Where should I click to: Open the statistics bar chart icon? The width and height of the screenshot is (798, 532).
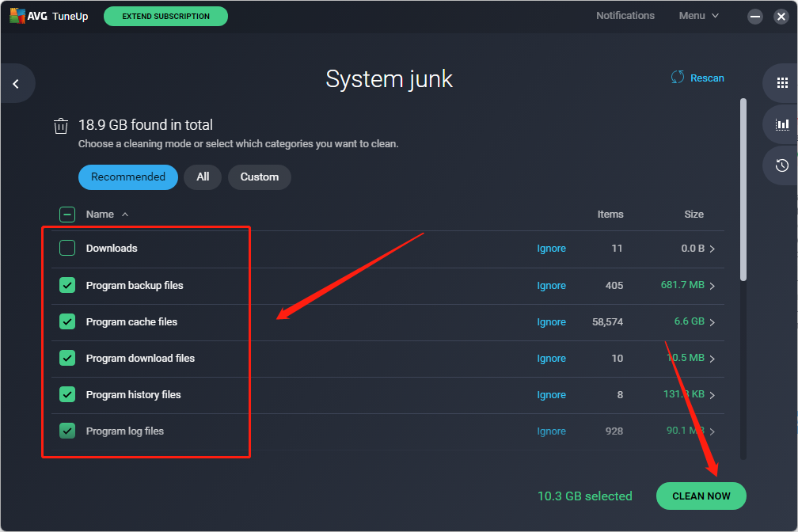(x=782, y=124)
